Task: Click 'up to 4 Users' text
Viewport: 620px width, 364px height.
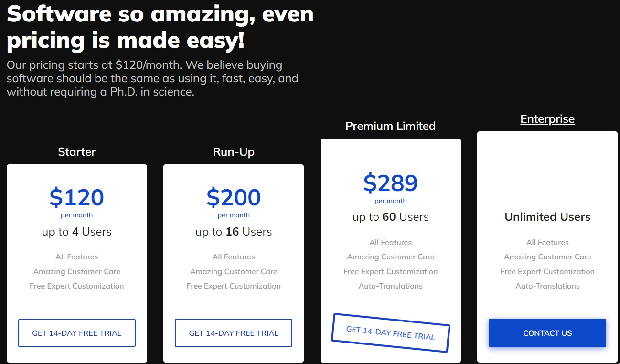Action: (x=77, y=232)
